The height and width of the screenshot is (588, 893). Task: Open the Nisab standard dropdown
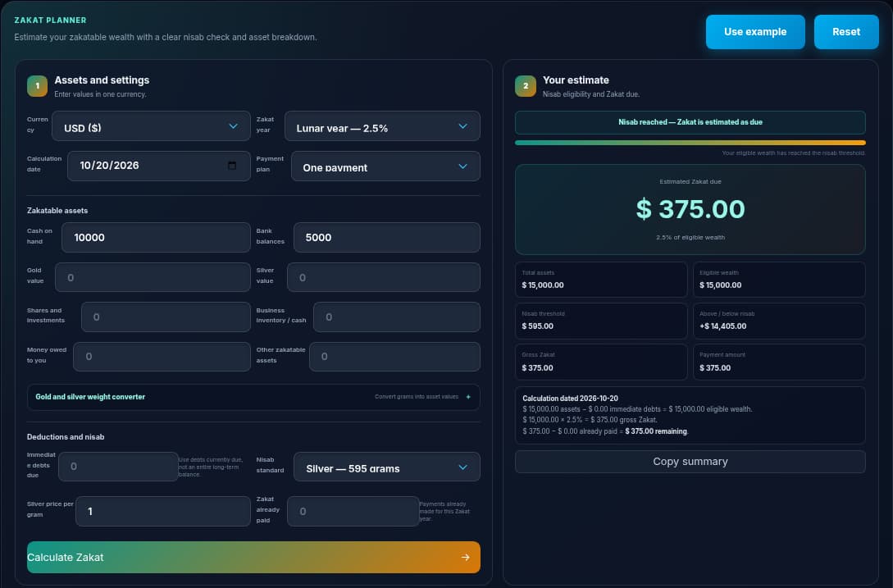click(387, 467)
